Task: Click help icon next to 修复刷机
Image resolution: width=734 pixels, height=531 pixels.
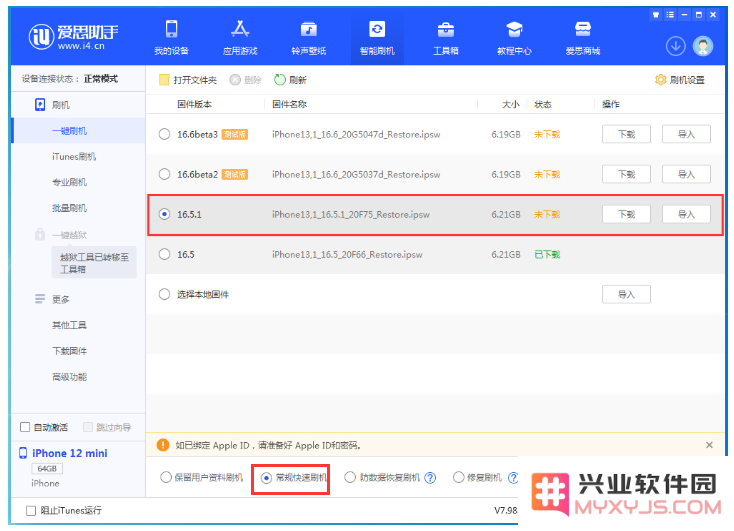Action: coord(513,478)
